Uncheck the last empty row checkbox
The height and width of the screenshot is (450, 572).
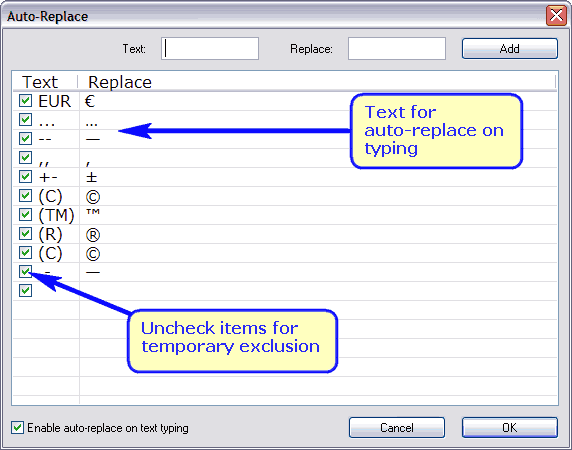(25, 291)
